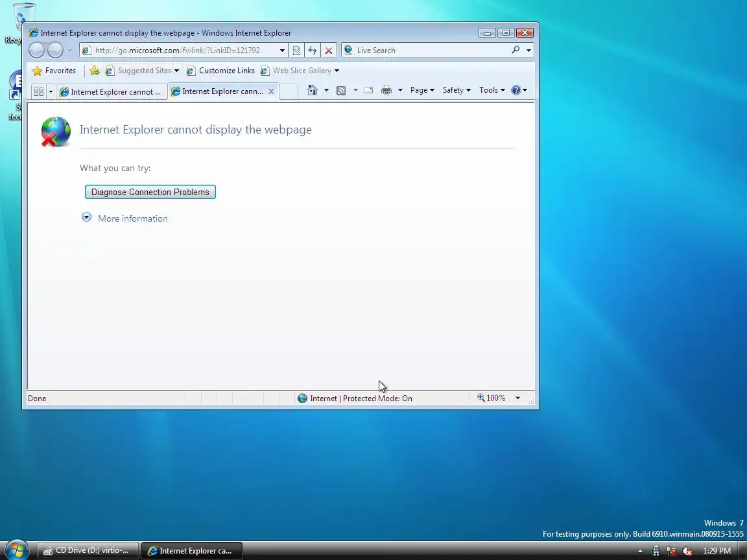
Task: Click Diagnose Connection Problems button
Action: [x=150, y=192]
